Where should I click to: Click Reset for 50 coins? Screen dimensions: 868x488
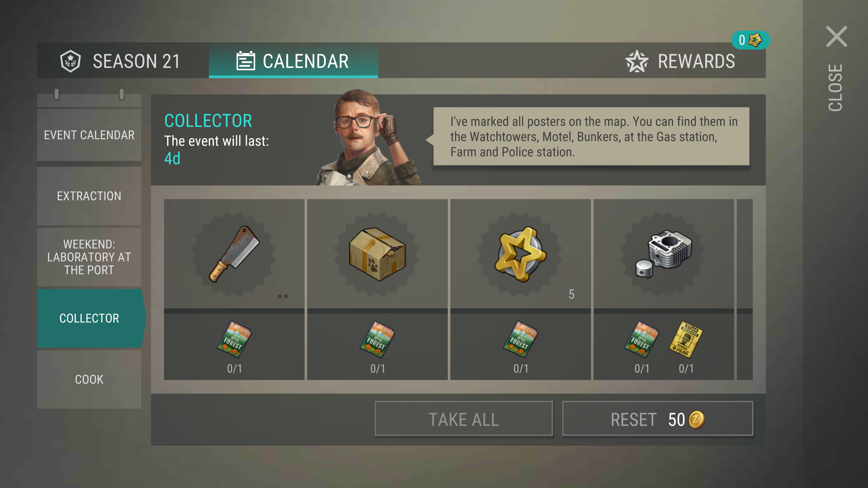coord(658,419)
